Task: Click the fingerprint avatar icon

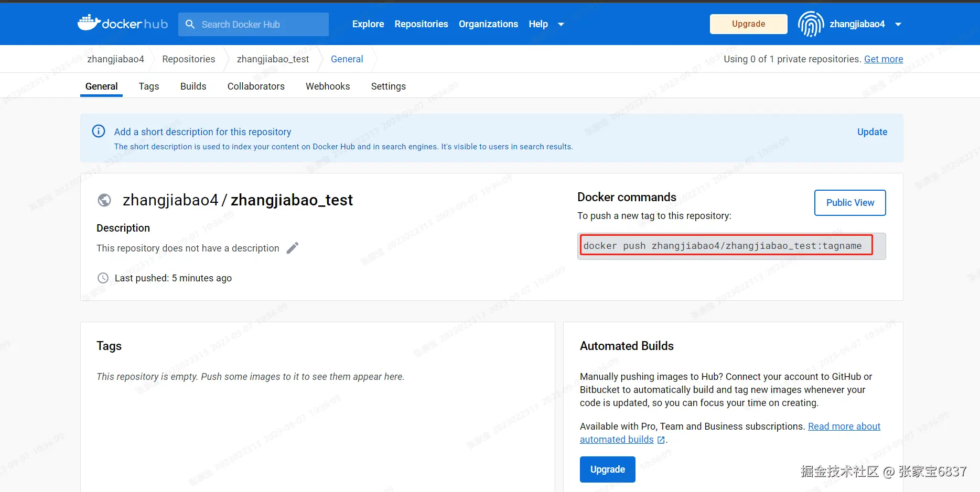Action: [x=811, y=24]
